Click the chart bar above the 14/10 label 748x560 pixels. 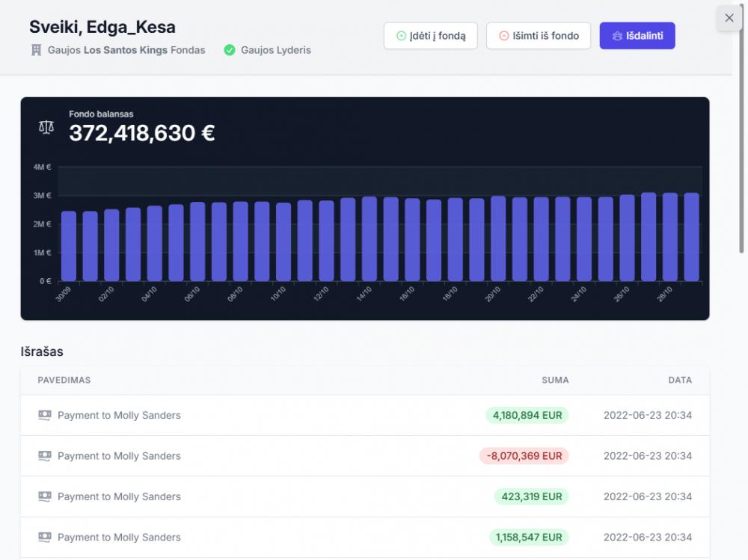coord(370,239)
